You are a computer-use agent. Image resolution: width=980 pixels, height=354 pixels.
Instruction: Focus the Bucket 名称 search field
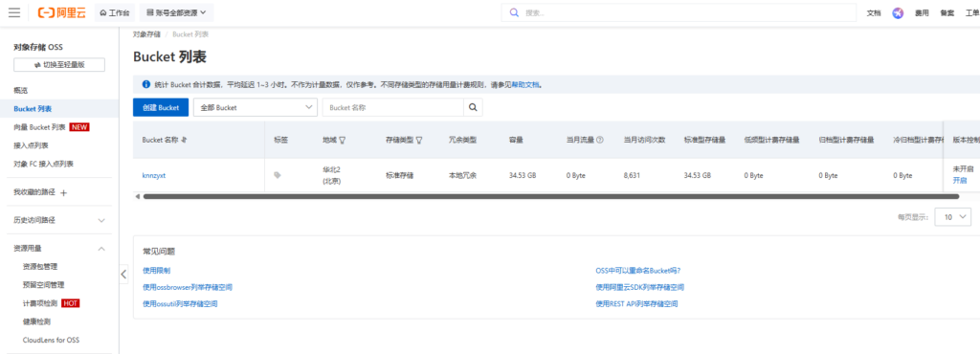pos(392,107)
